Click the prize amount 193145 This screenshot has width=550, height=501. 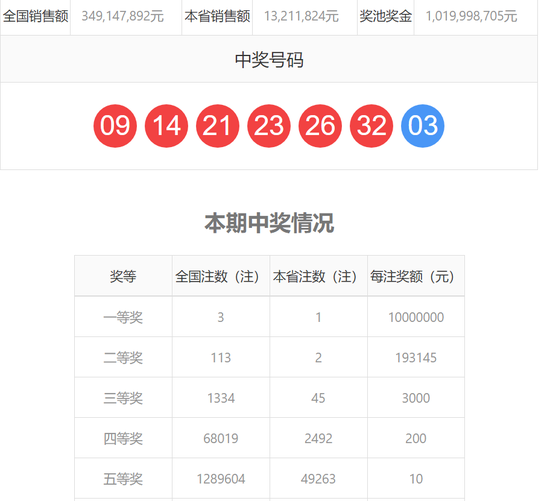(x=416, y=358)
